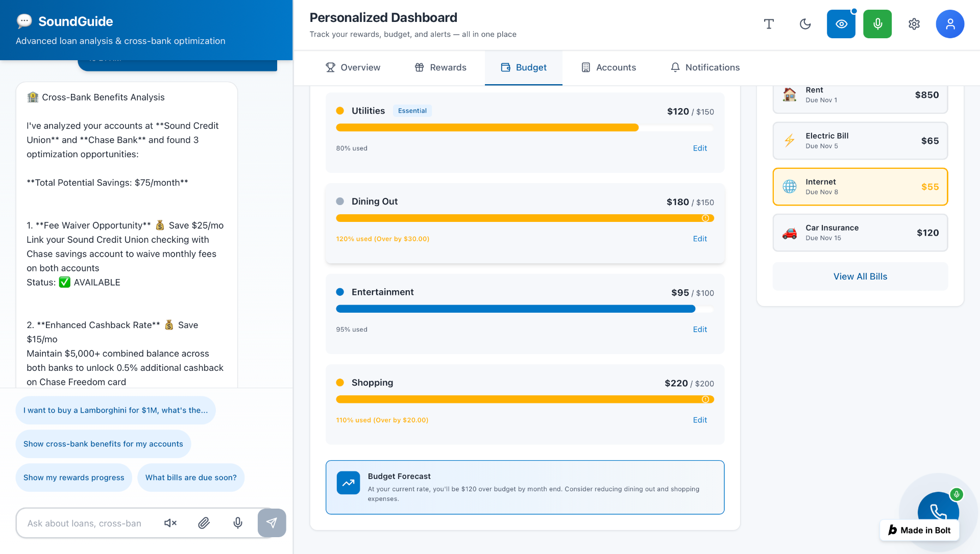Edit the Dining Out budget
Image resolution: width=980 pixels, height=554 pixels.
(x=700, y=238)
